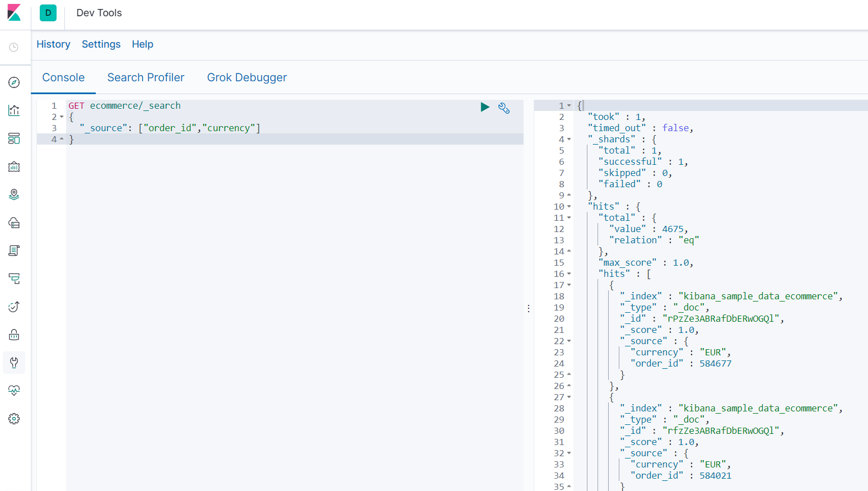Click the Kibana logo

[14, 12]
